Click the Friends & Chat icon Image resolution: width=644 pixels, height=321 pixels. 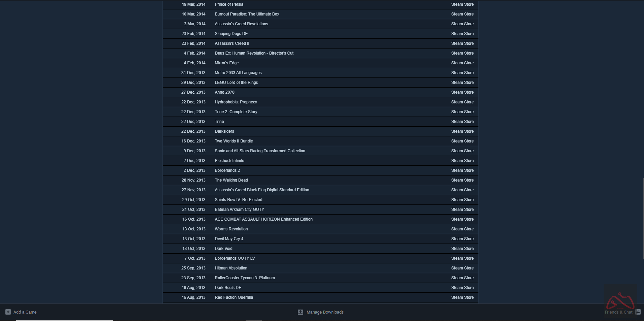638,312
